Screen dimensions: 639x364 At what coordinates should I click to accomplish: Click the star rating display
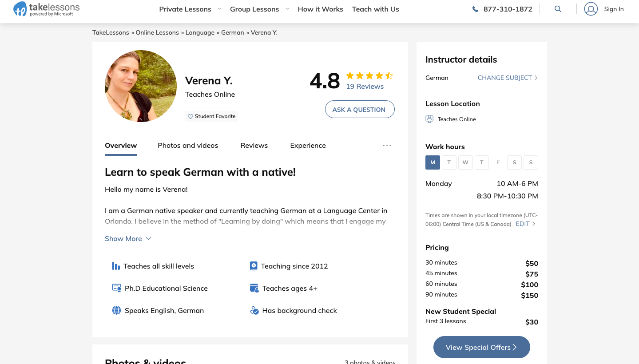(x=369, y=75)
